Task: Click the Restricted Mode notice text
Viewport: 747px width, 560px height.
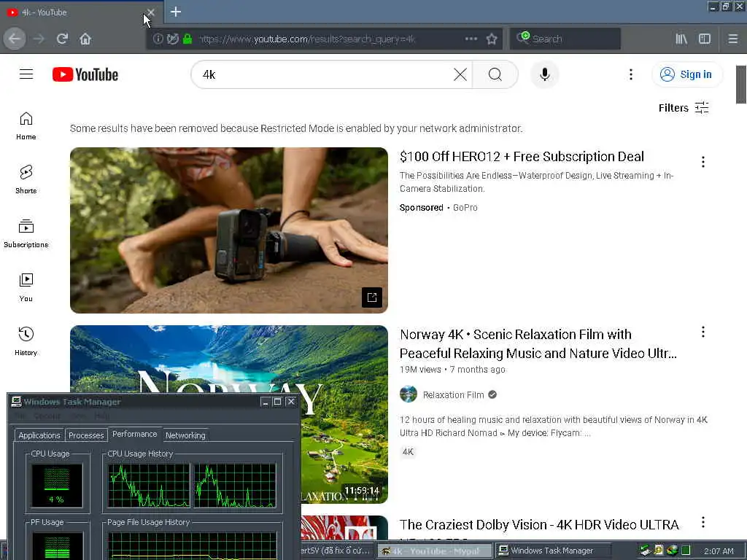Action: (x=296, y=128)
